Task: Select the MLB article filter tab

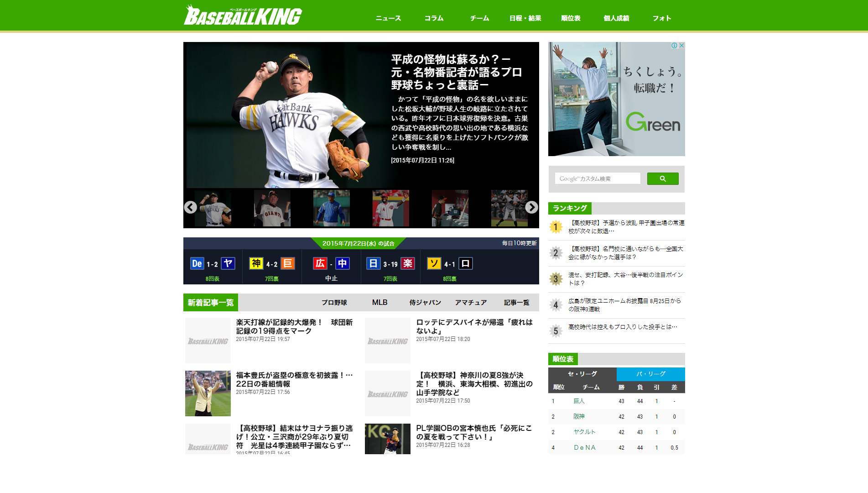Action: point(379,303)
